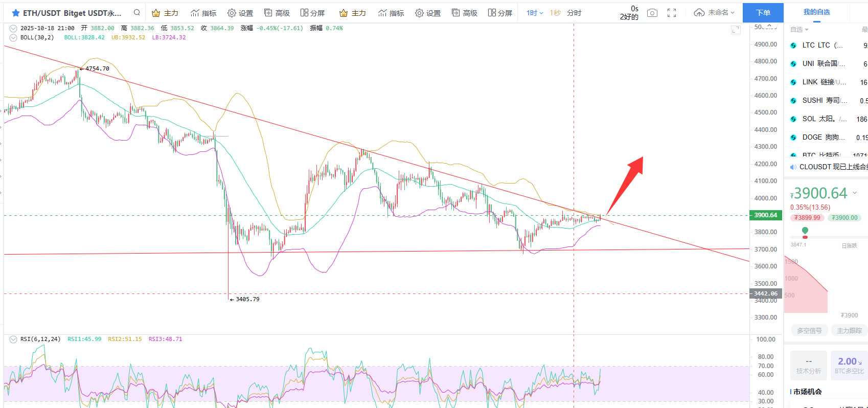868x408 pixels.
Task: Open the 1时 timeframe dropdown
Action: [535, 13]
